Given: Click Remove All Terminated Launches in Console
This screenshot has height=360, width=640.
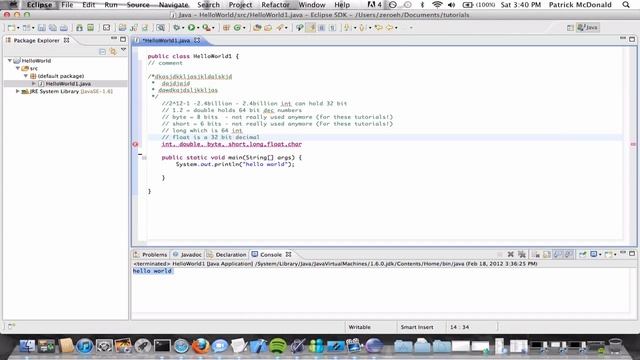Looking at the screenshot, I should (522, 254).
